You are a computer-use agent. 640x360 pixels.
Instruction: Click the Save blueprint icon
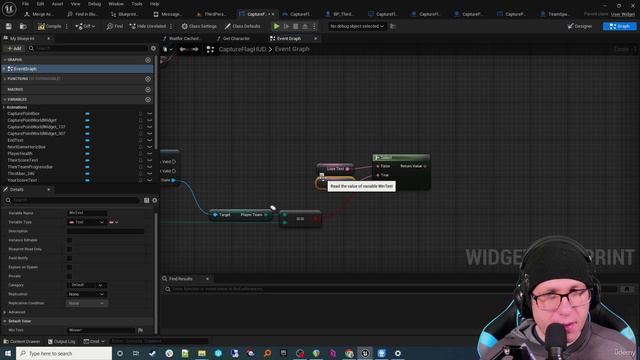pos(9,26)
